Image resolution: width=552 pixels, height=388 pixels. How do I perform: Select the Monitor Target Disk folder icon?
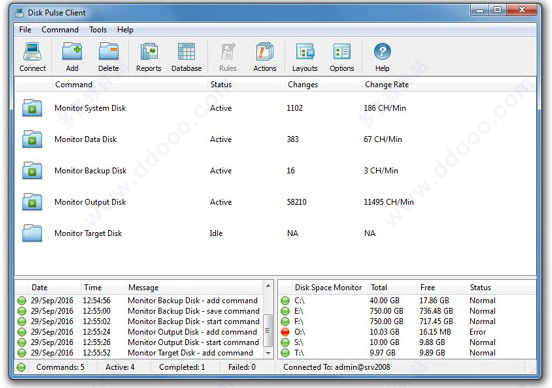tap(32, 233)
